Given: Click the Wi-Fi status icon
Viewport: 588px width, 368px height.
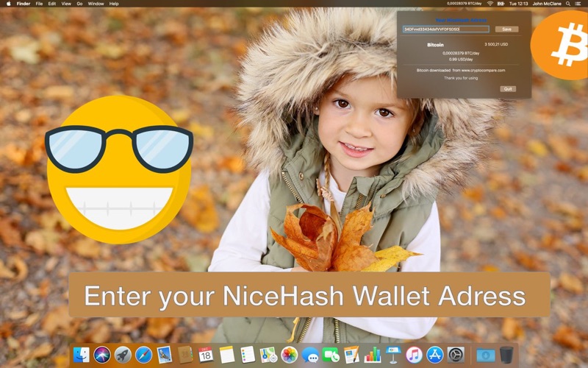Looking at the screenshot, I should click(490, 4).
